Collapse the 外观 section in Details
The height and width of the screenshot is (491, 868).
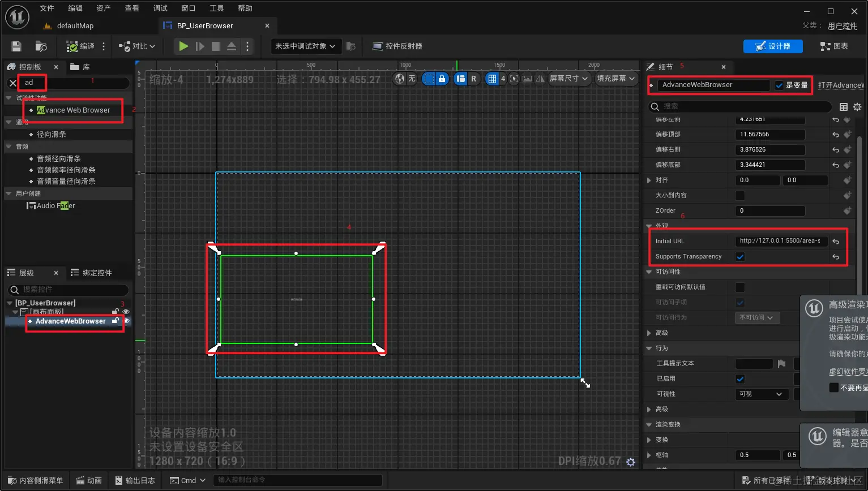pos(649,225)
